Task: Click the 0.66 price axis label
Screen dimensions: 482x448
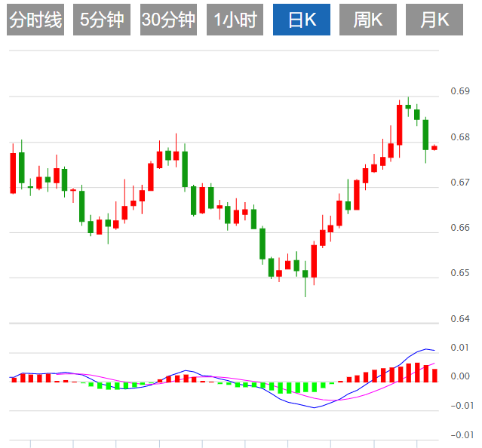Action: point(460,227)
